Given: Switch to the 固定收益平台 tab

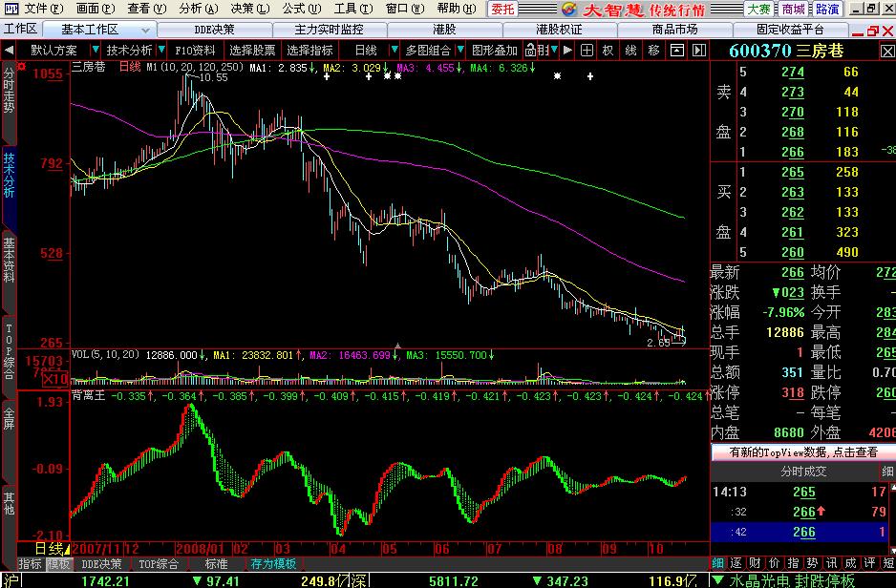Looking at the screenshot, I should pos(790,30).
